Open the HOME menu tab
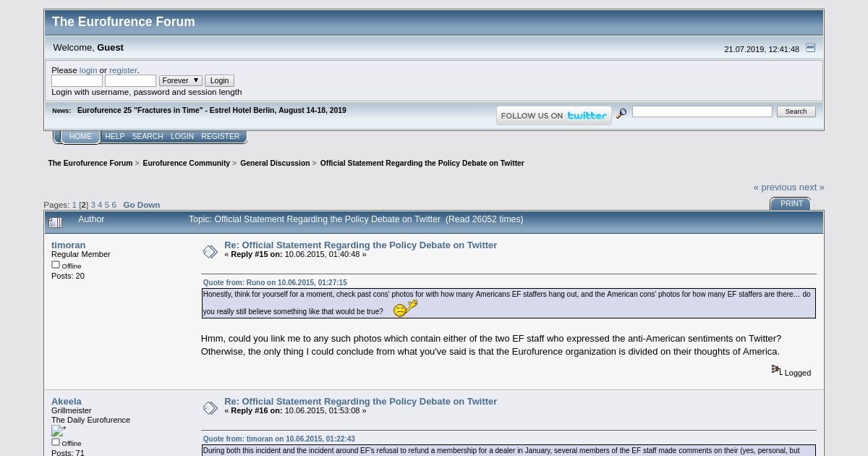Screen dimensions: 868x456 (x=80, y=137)
